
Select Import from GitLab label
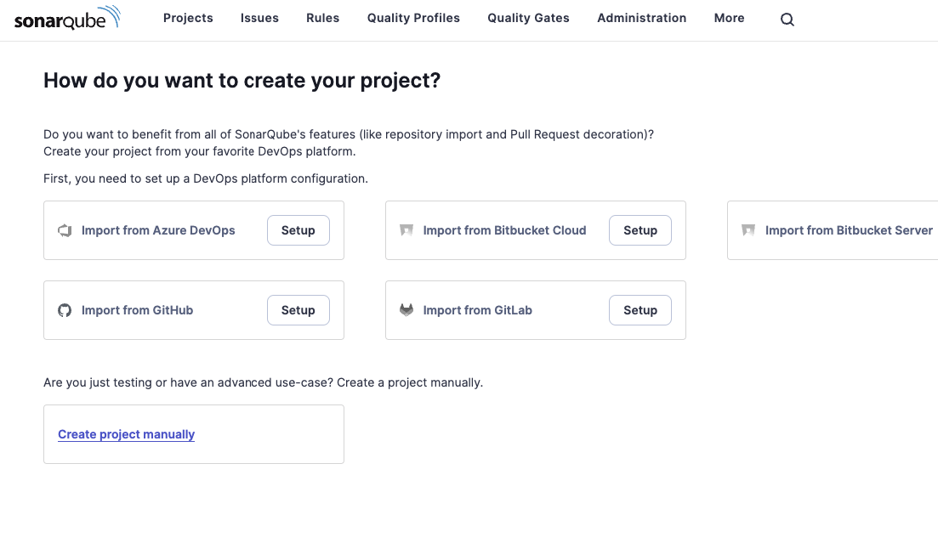click(x=477, y=310)
